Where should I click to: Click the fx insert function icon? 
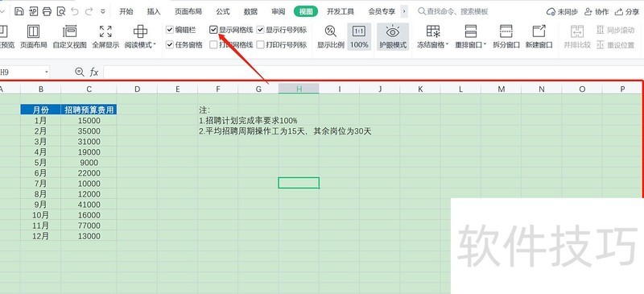[x=94, y=72]
